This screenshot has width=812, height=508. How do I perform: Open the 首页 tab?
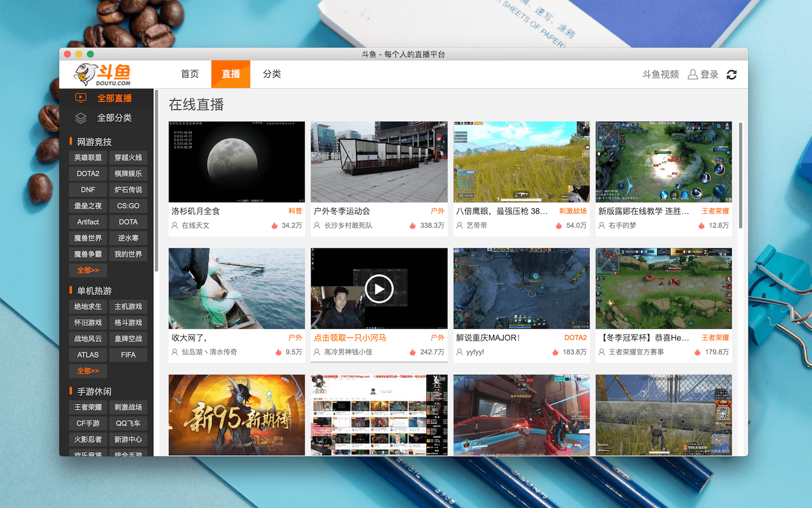pos(190,74)
